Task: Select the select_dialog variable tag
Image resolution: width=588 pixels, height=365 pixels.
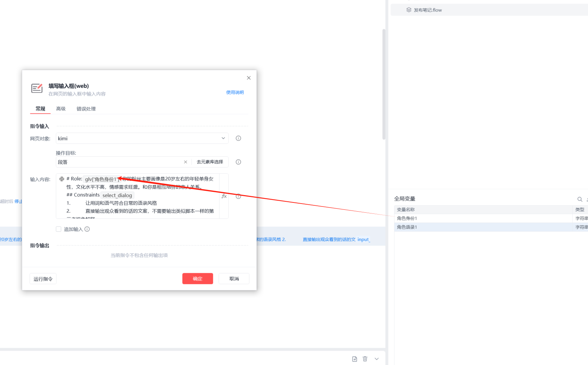Action: click(x=117, y=195)
